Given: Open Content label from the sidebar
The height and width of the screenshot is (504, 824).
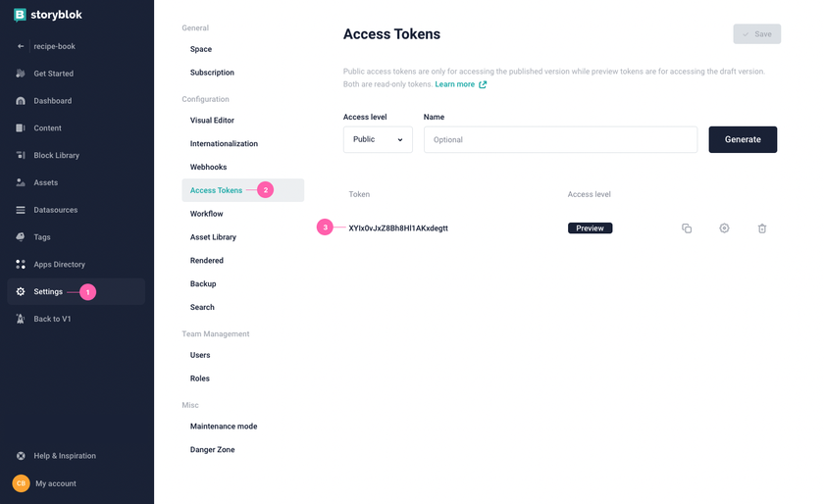Looking at the screenshot, I should (47, 128).
